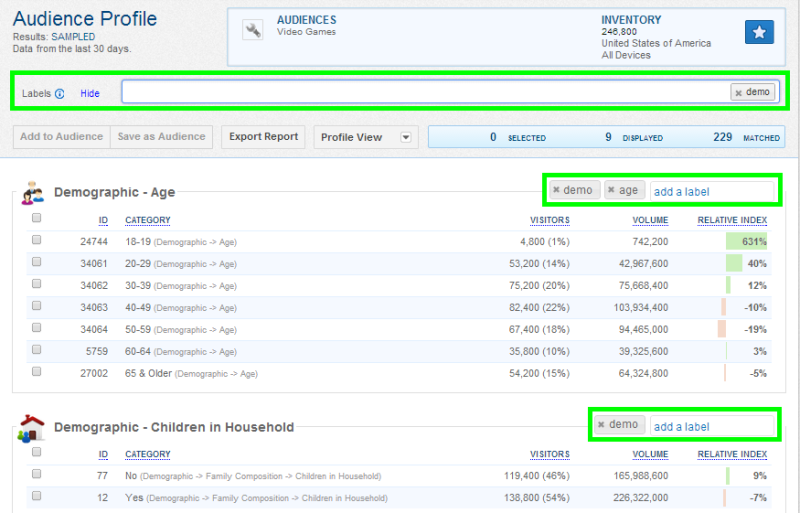Remove the age tag in Demographic - Age section

pyautogui.click(x=611, y=190)
